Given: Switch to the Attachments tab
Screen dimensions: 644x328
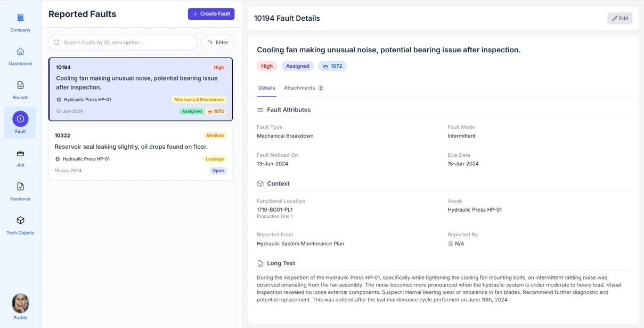Looking at the screenshot, I should [304, 88].
